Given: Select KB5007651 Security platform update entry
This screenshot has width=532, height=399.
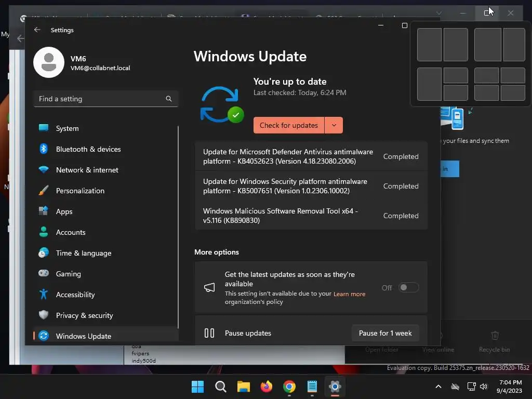Looking at the screenshot, I should (311, 186).
